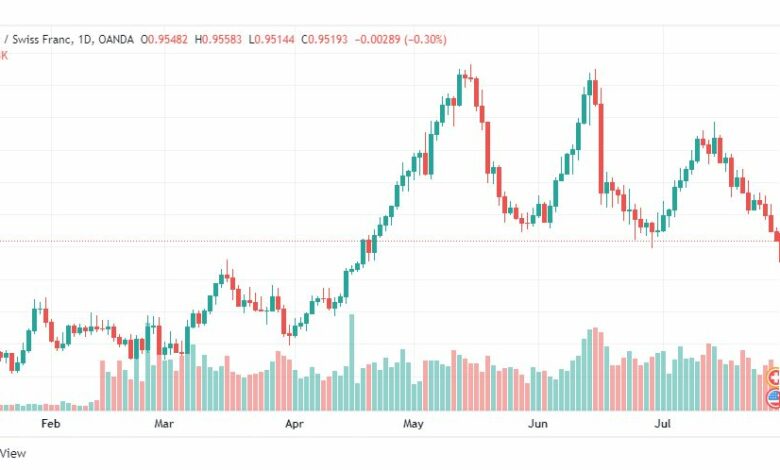Click the dotted horizontal current price line
The height and width of the screenshot is (470, 780).
coord(388,241)
